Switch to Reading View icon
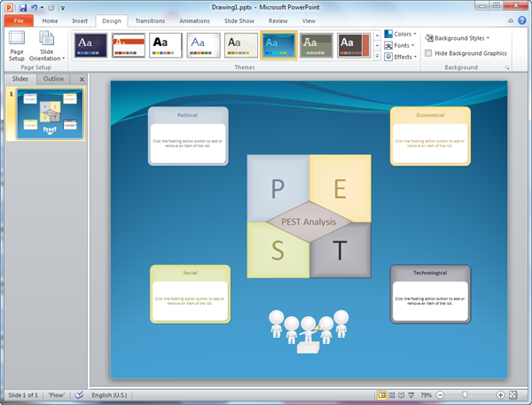The image size is (532, 405). (x=401, y=395)
